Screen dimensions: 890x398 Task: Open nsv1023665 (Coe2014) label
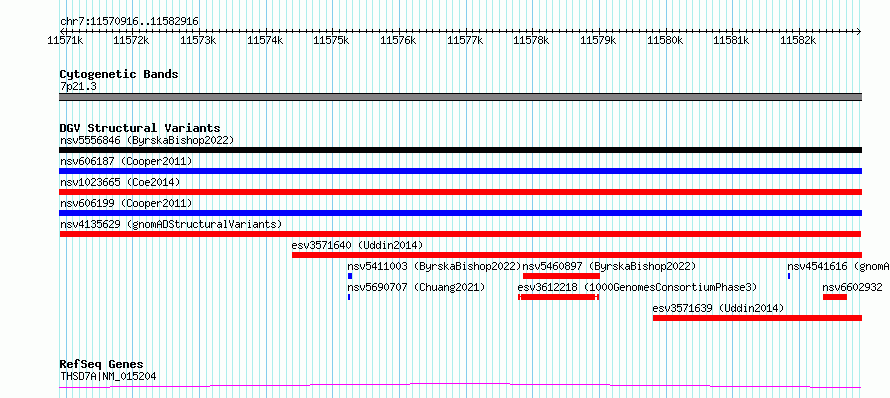(x=120, y=182)
